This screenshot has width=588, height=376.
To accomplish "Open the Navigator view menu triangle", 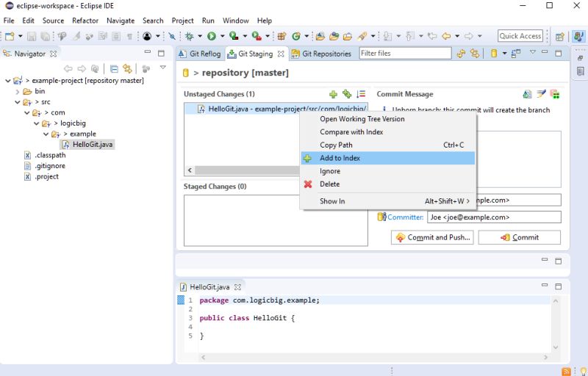I will (x=162, y=68).
